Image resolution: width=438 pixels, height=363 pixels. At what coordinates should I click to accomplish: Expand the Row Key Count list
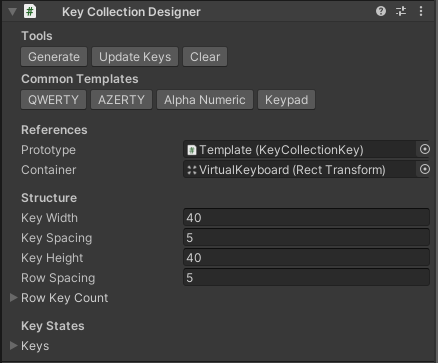(x=13, y=297)
